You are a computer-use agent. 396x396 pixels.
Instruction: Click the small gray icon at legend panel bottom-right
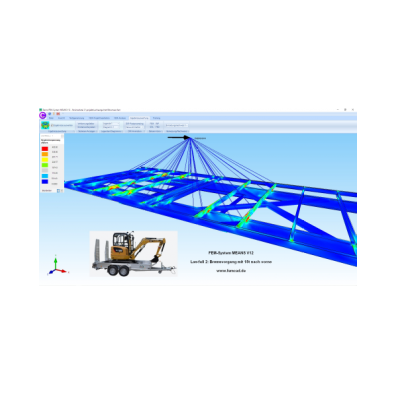pyautogui.click(x=62, y=191)
